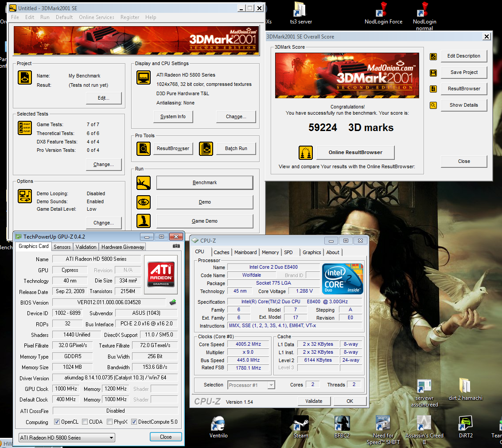
Task: Toggle the CUDA checkbox in GPU-Z
Action: click(x=85, y=422)
